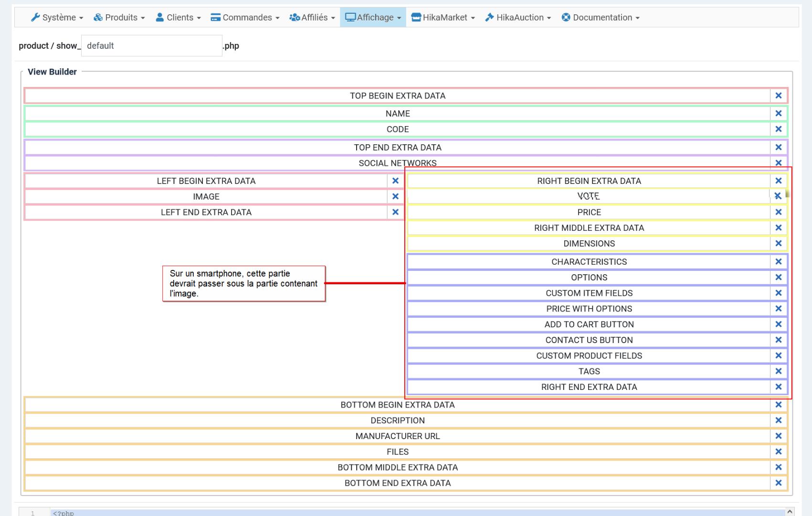Select the OPTIONS block
This screenshot has width=812, height=516.
tap(589, 278)
